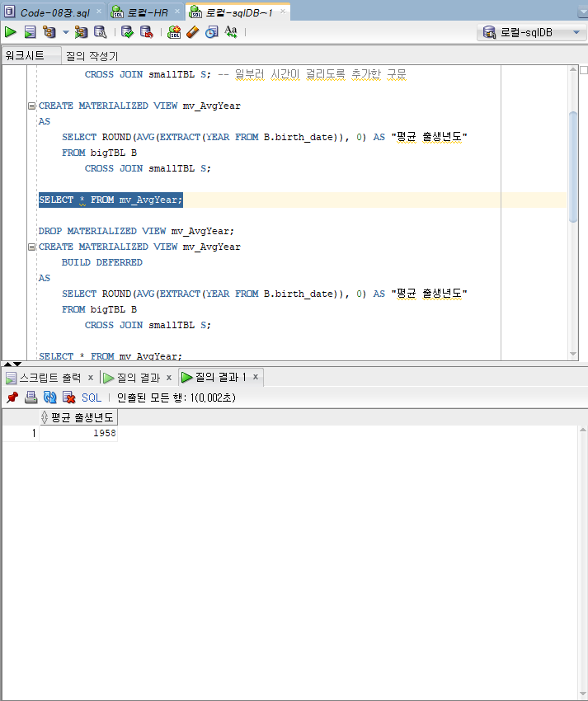Close the Code-08장.sql tab
Viewport: 588px width, 701px height.
click(x=99, y=12)
